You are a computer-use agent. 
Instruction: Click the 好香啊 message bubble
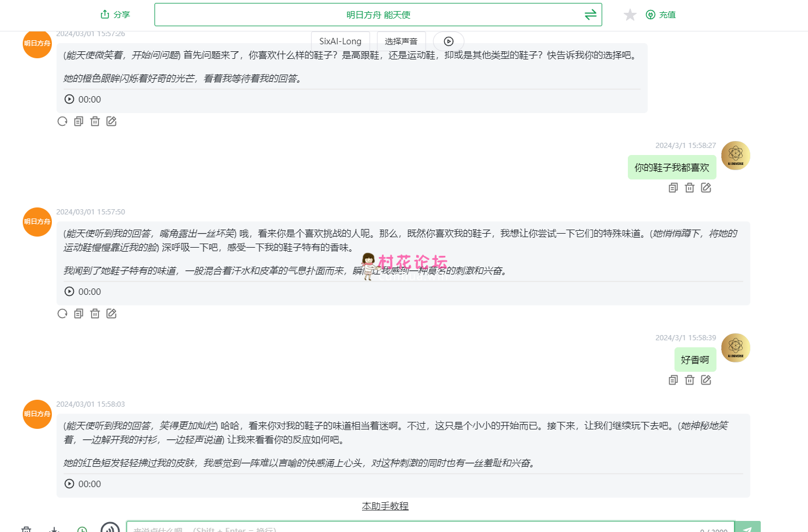pos(695,360)
